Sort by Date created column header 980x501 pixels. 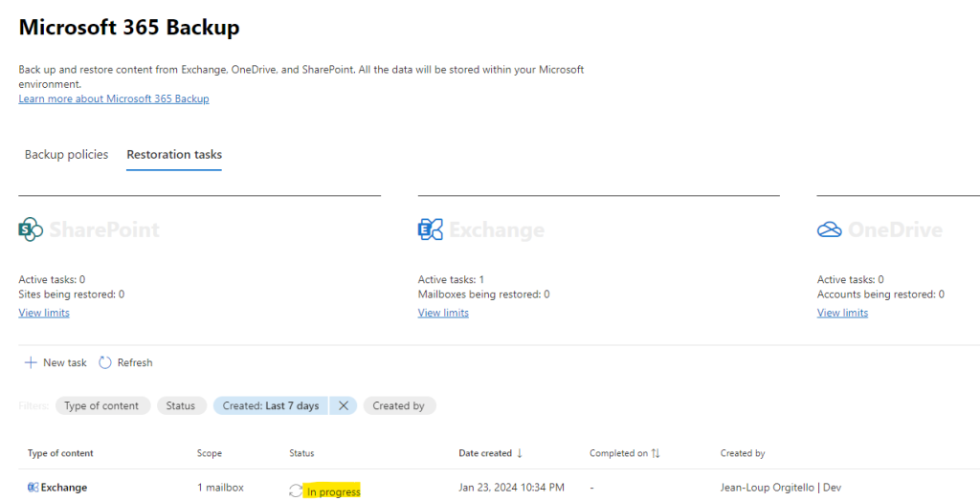[x=485, y=453]
